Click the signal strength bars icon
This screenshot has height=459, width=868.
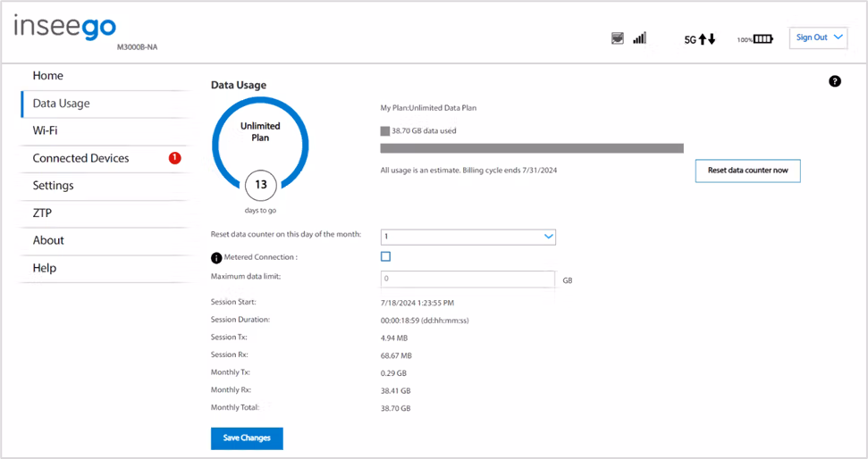640,38
